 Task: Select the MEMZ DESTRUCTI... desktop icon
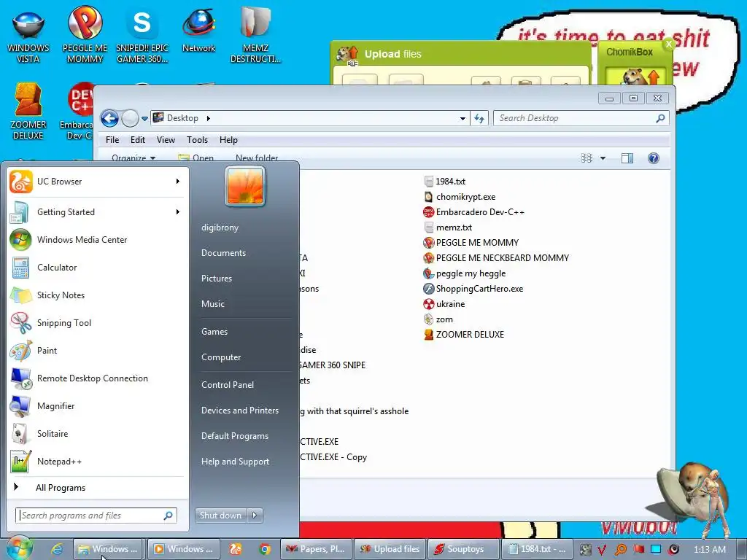tap(255, 35)
